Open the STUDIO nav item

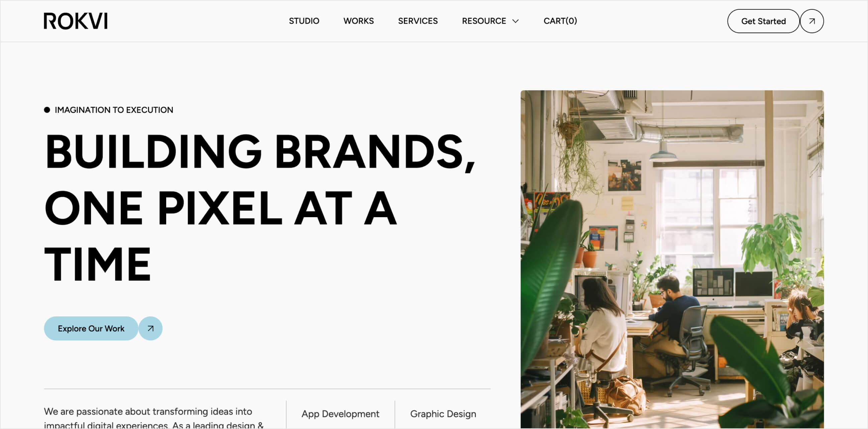pyautogui.click(x=304, y=21)
